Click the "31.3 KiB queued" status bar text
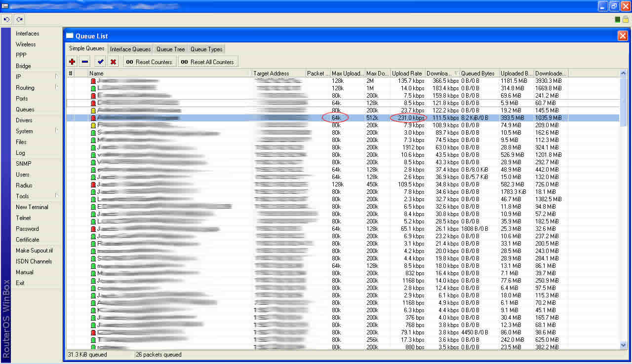 (87, 355)
